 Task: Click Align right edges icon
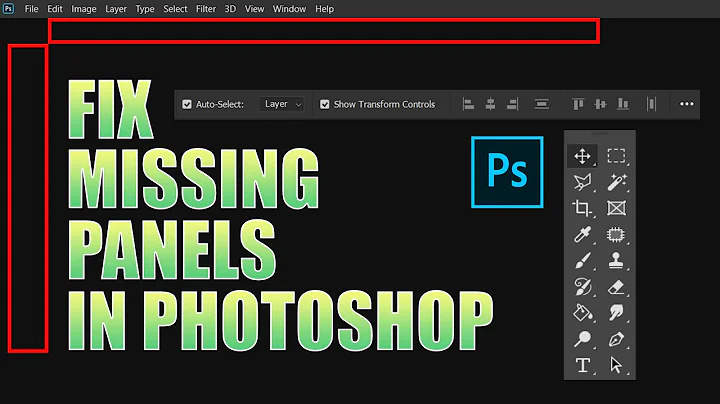tap(512, 104)
